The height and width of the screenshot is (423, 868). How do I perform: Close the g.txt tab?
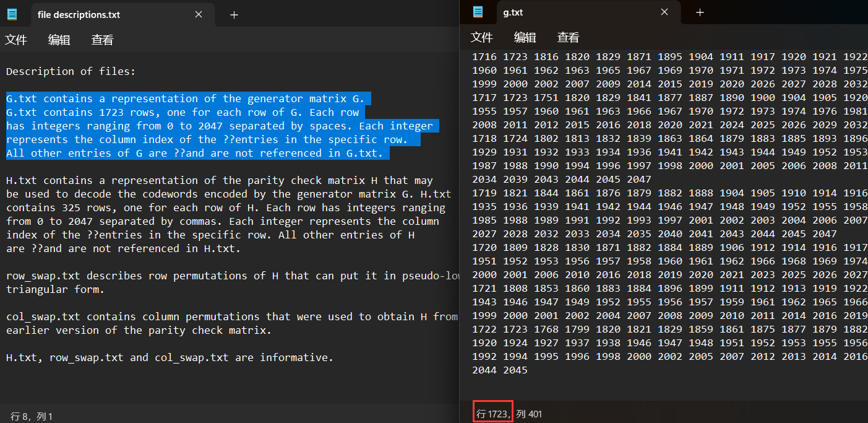tap(664, 12)
